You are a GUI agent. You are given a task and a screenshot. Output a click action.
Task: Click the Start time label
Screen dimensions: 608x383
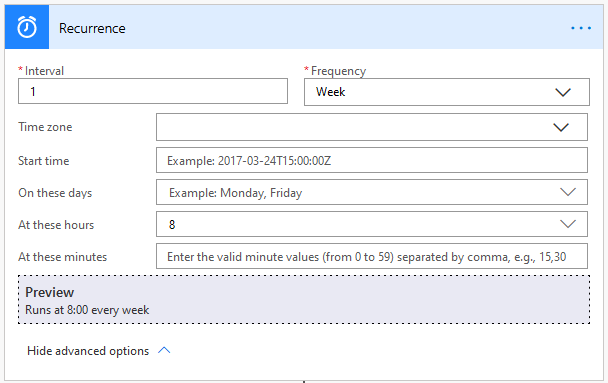[44, 161]
